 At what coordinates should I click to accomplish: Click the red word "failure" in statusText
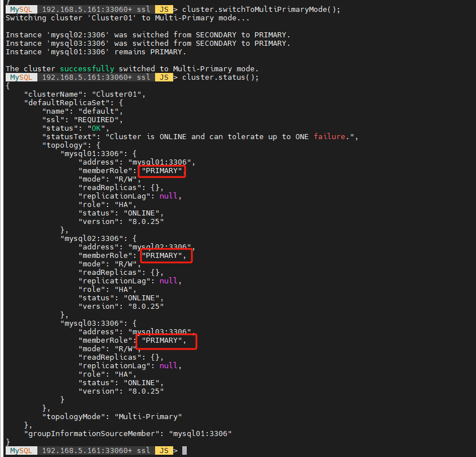pyautogui.click(x=329, y=137)
